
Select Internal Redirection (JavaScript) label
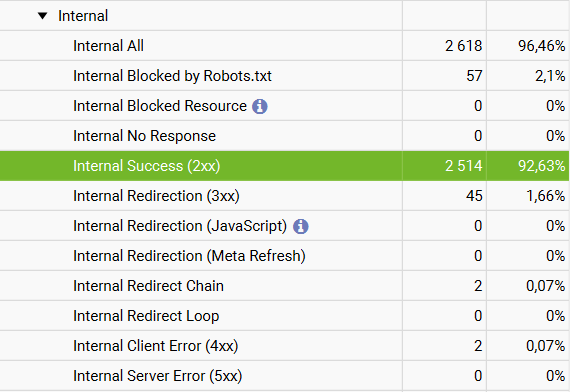180,226
